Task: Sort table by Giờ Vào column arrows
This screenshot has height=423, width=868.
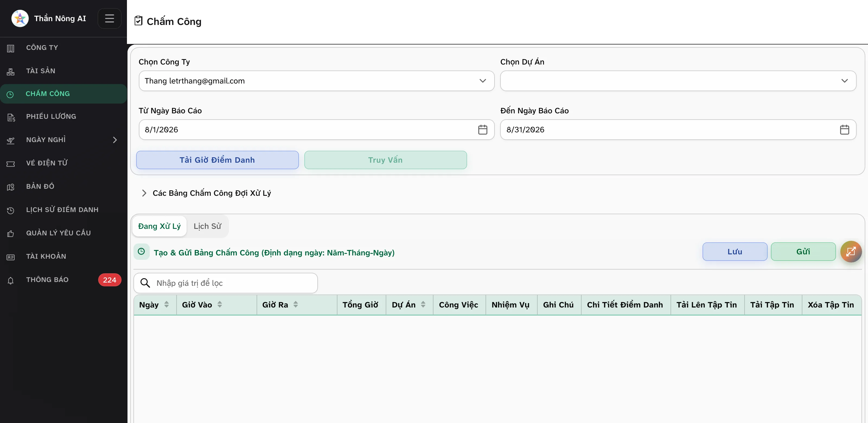Action: click(x=220, y=305)
